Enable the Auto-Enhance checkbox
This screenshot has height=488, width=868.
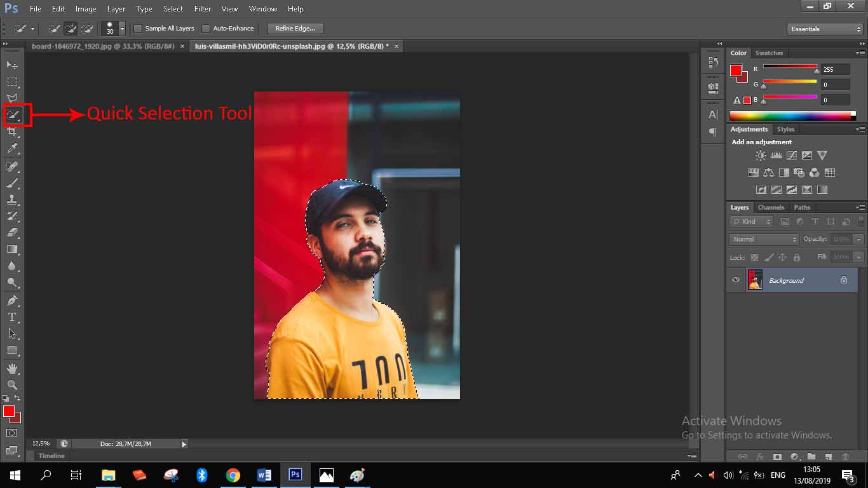click(206, 29)
